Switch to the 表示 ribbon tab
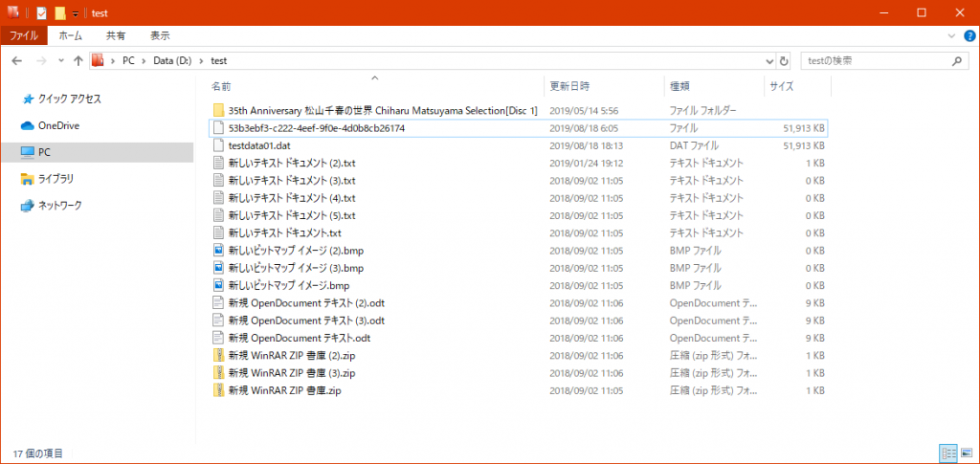Viewport: 980px width, 464px height. [160, 35]
